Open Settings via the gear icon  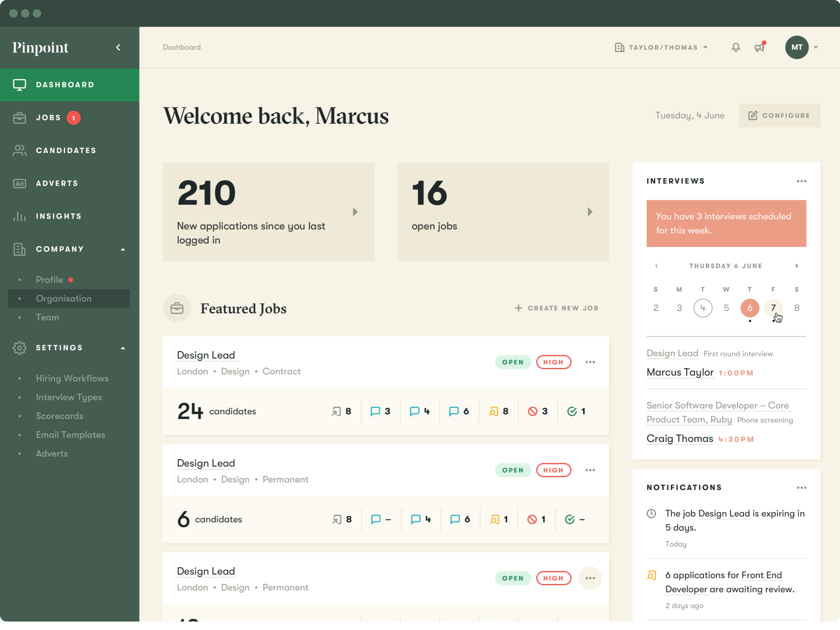[x=19, y=348]
